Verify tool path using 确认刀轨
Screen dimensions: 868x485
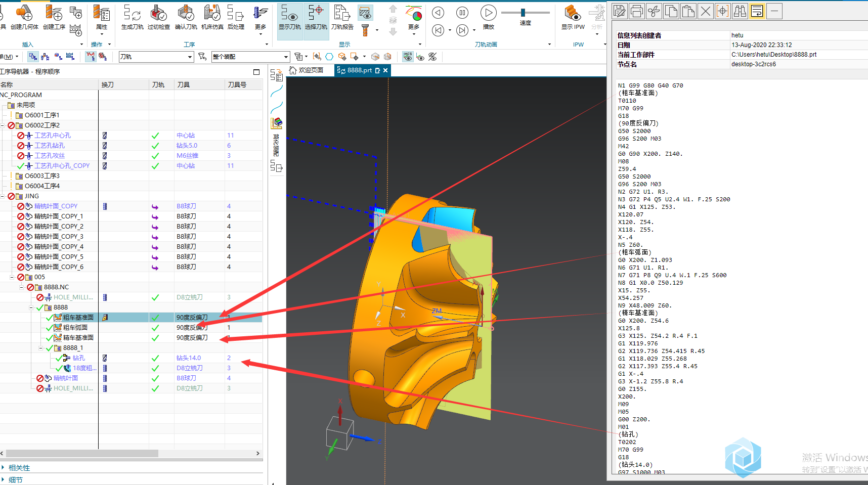[186, 17]
